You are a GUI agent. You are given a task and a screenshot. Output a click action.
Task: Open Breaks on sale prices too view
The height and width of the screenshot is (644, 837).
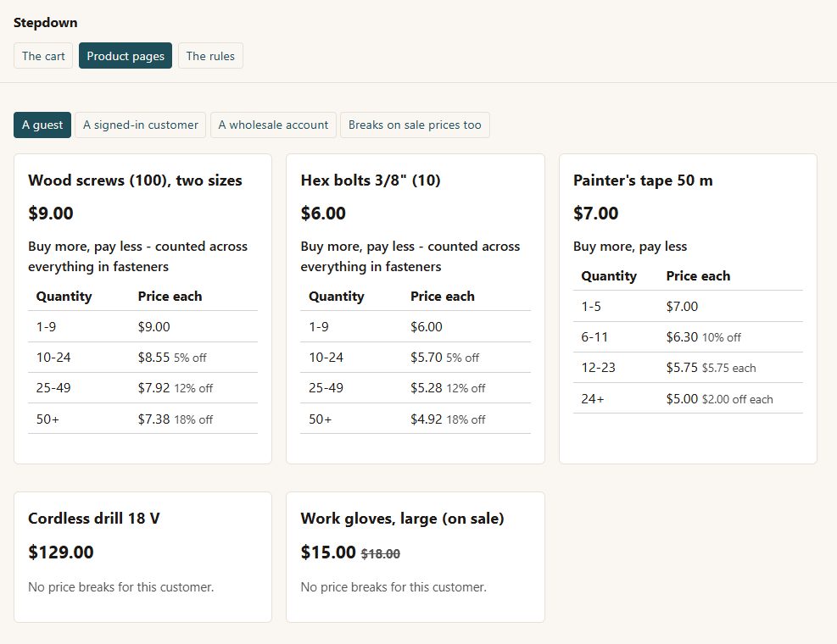[x=415, y=125]
